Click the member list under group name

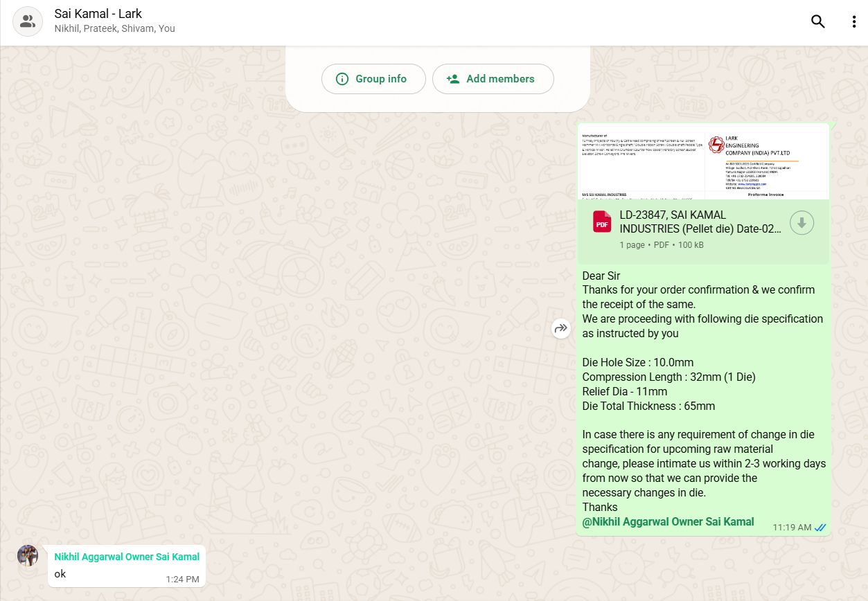pyautogui.click(x=114, y=29)
